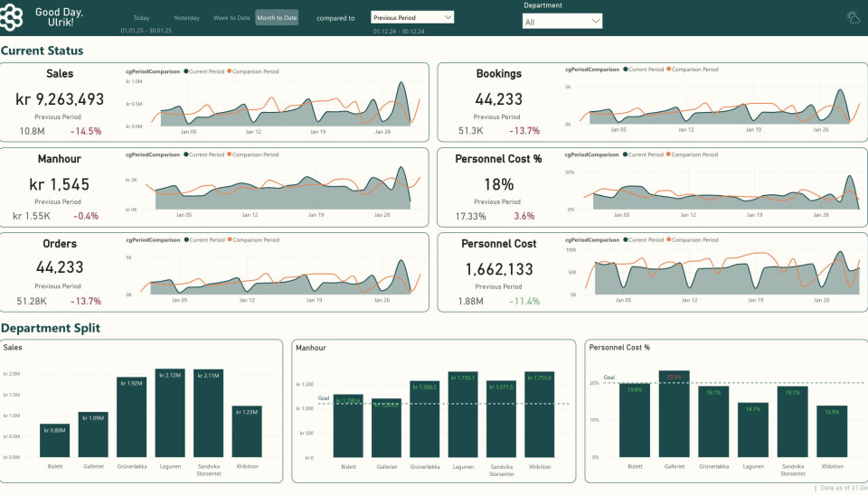This screenshot has width=868, height=495.
Task: Click the Bookings KPI value 44,233
Action: pos(498,100)
